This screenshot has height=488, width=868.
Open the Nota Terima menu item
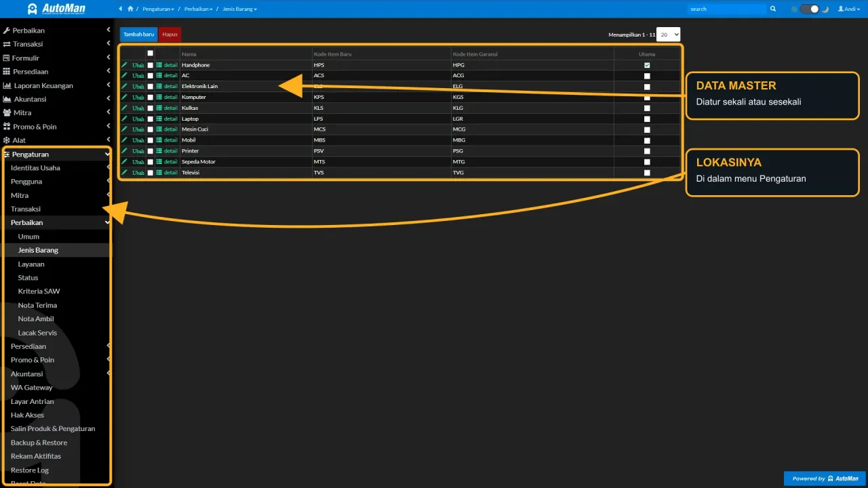click(x=37, y=305)
